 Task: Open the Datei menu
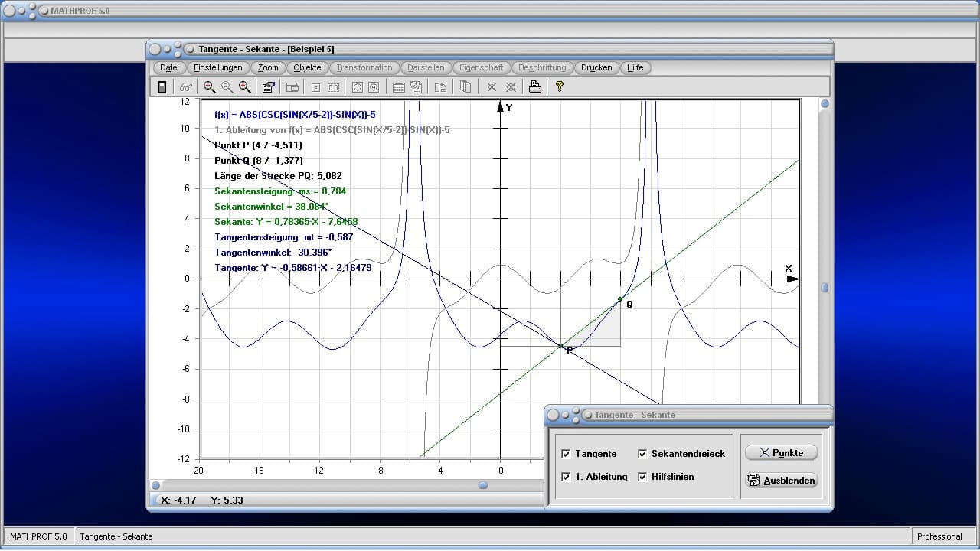[169, 67]
